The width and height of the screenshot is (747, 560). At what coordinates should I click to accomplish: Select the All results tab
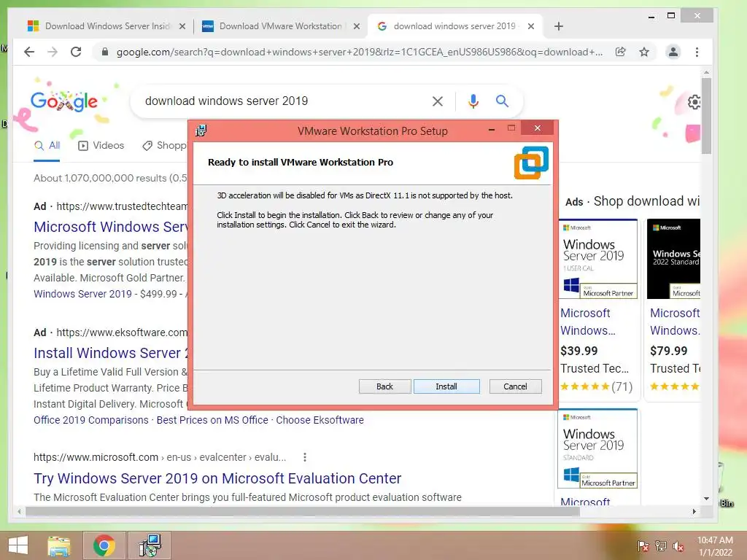[47, 146]
